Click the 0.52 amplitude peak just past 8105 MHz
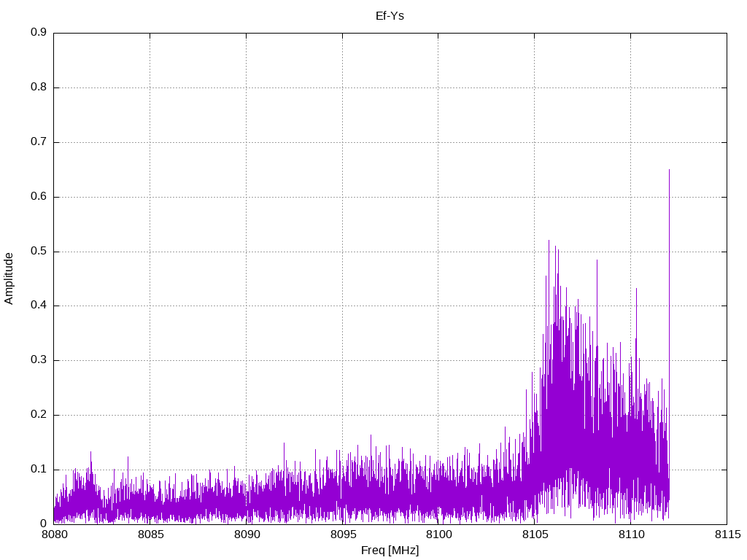 click(x=549, y=241)
